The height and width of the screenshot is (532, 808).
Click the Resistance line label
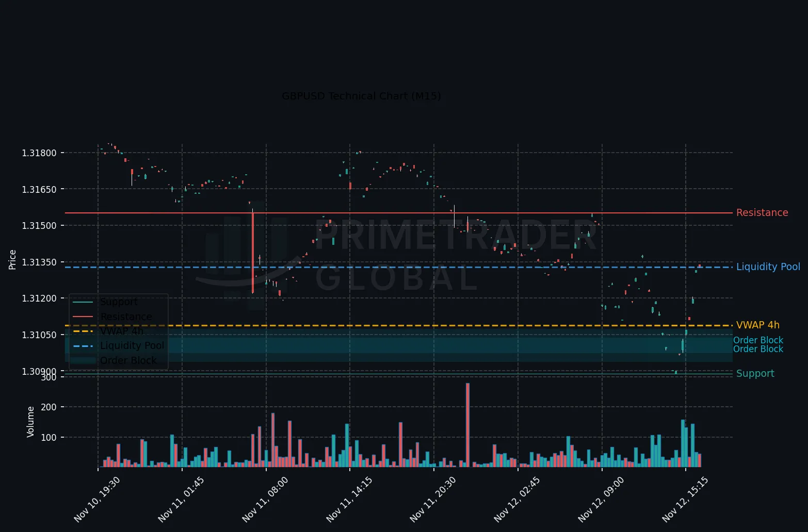click(x=762, y=213)
